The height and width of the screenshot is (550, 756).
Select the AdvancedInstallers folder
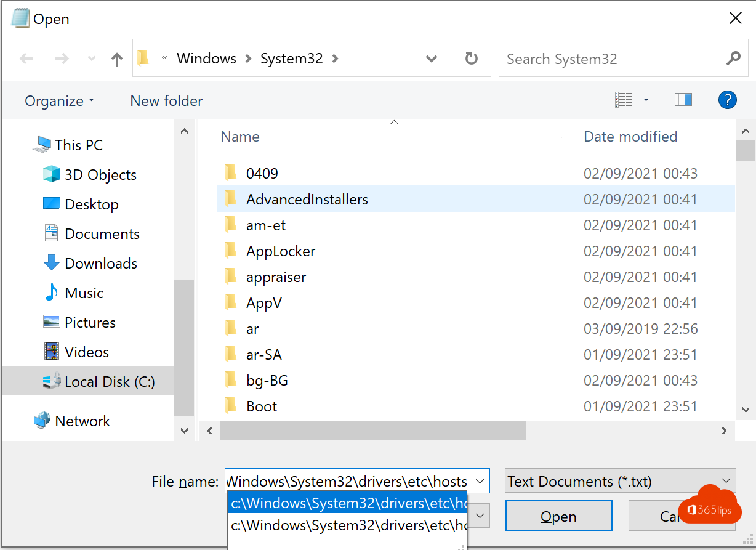coord(307,199)
